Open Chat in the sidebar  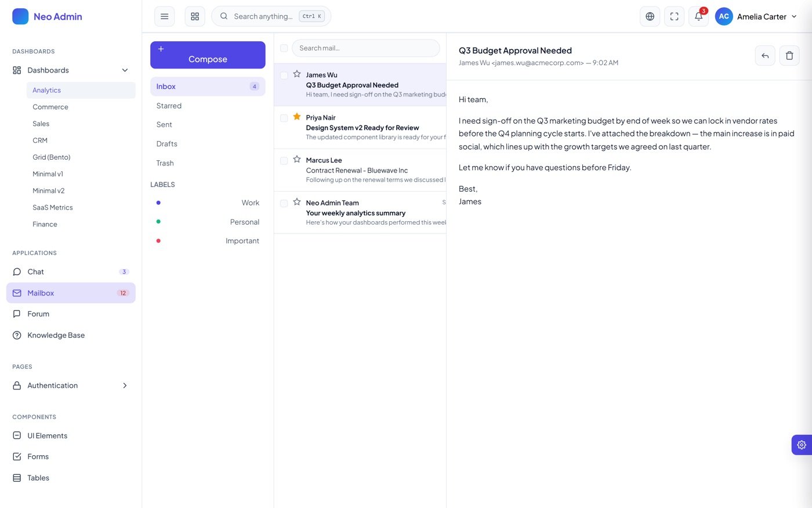pyautogui.click(x=71, y=272)
